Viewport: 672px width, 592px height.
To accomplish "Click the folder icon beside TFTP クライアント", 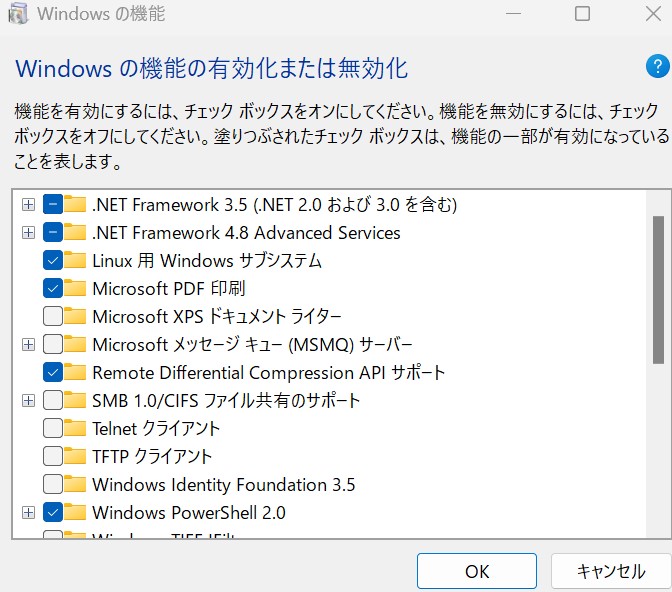I will pyautogui.click(x=76, y=457).
